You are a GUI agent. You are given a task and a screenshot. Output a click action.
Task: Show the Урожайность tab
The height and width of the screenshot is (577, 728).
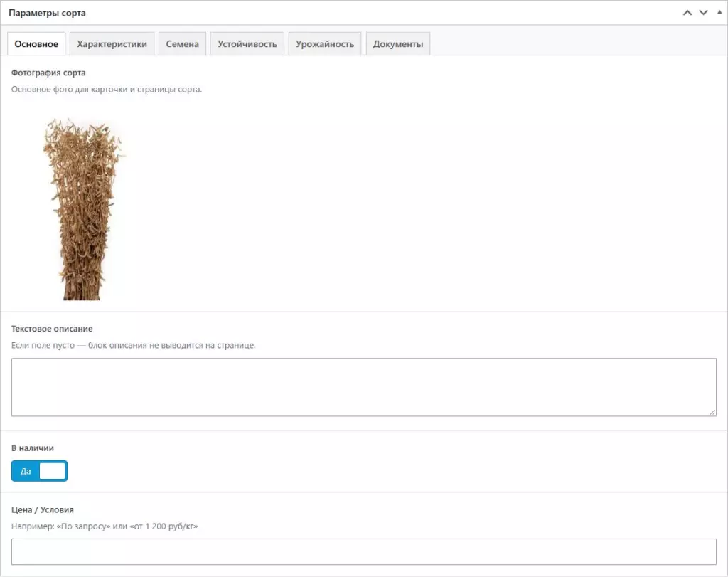pyautogui.click(x=324, y=44)
